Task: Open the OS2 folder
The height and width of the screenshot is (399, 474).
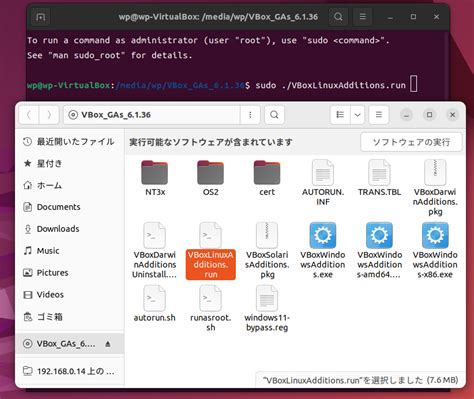Action: [210, 178]
